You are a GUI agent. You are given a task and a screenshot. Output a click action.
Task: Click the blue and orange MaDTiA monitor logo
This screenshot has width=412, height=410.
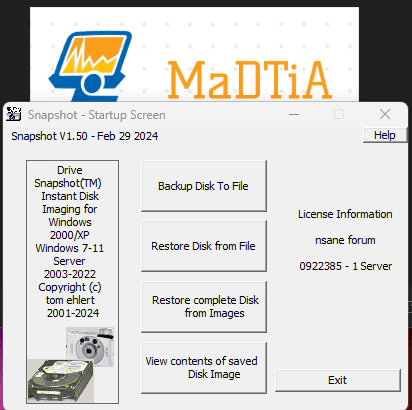pyautogui.click(x=90, y=66)
